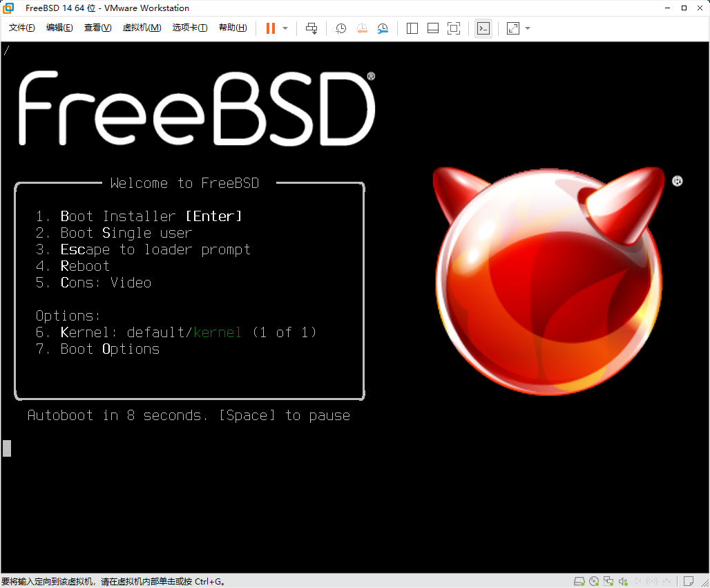Click the stretch guest display icon
The width and height of the screenshot is (710, 588).
click(x=513, y=28)
